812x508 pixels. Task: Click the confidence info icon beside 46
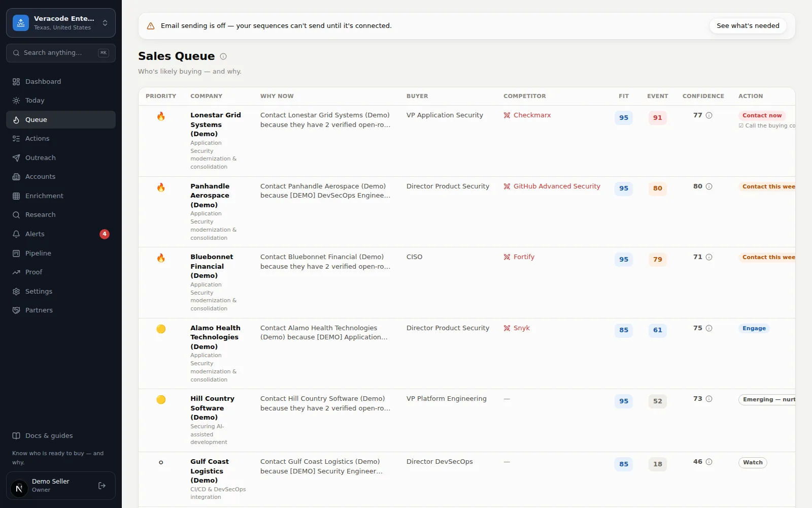(x=709, y=462)
